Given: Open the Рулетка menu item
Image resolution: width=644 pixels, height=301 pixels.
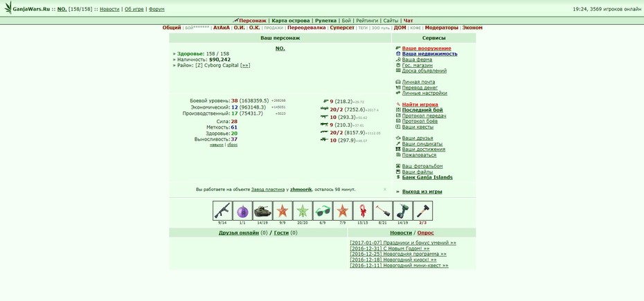Looking at the screenshot, I should [325, 21].
